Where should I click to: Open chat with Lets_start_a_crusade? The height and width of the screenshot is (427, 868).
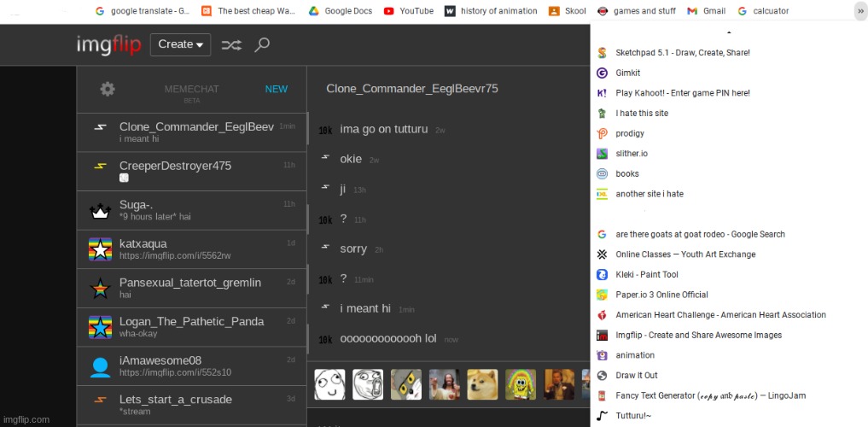pos(191,405)
